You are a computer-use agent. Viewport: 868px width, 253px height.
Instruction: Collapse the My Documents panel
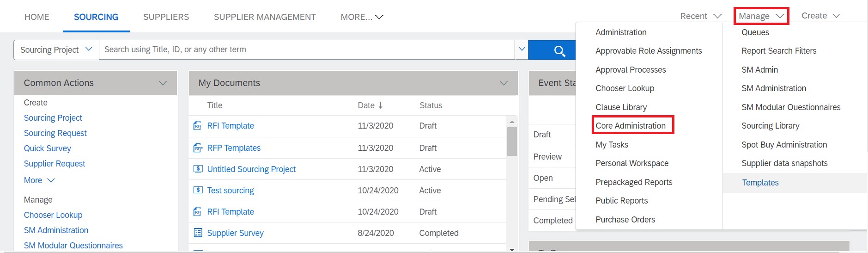click(x=504, y=83)
